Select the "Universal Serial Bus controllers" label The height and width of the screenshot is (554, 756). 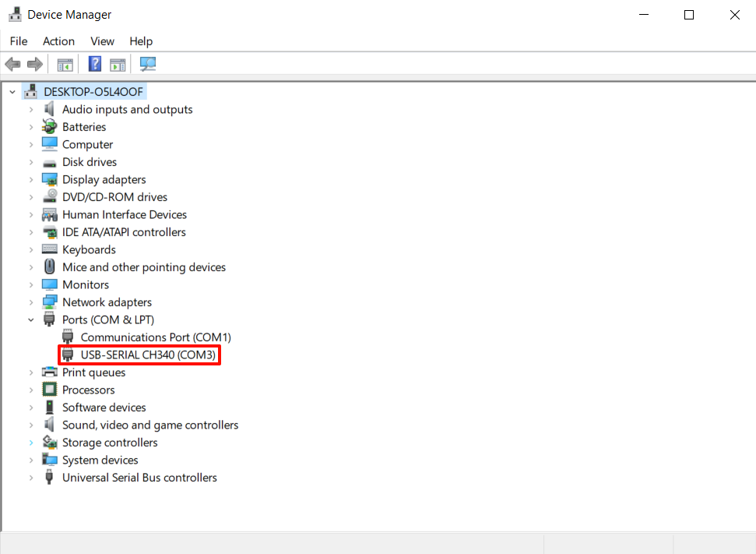click(x=140, y=478)
